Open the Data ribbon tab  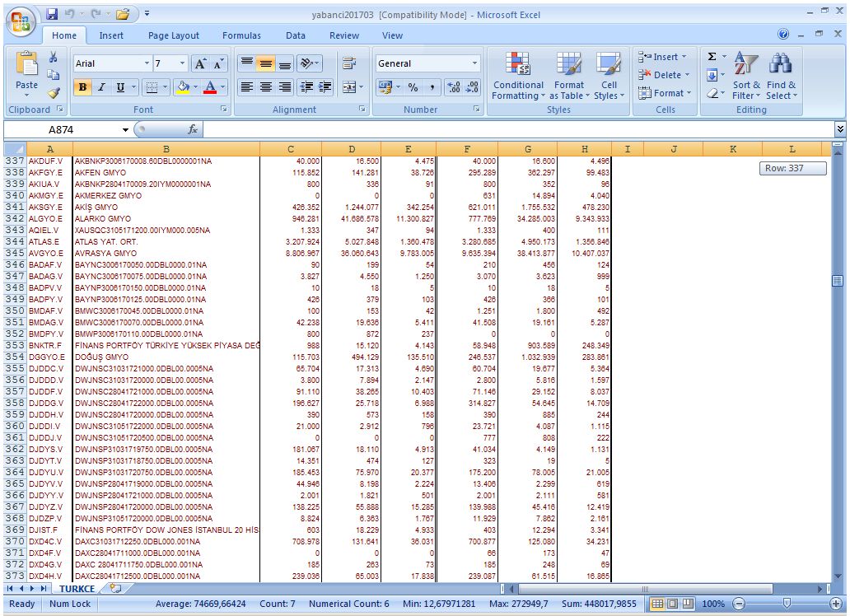coord(296,35)
